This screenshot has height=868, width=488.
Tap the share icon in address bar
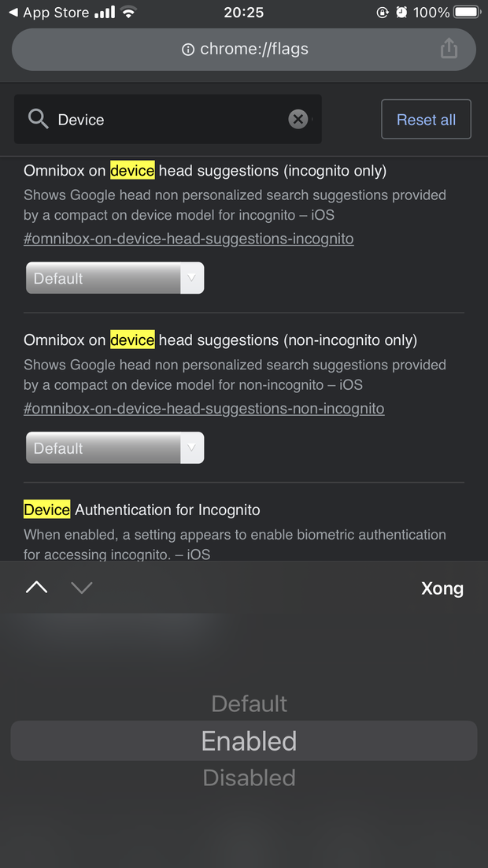click(x=449, y=49)
